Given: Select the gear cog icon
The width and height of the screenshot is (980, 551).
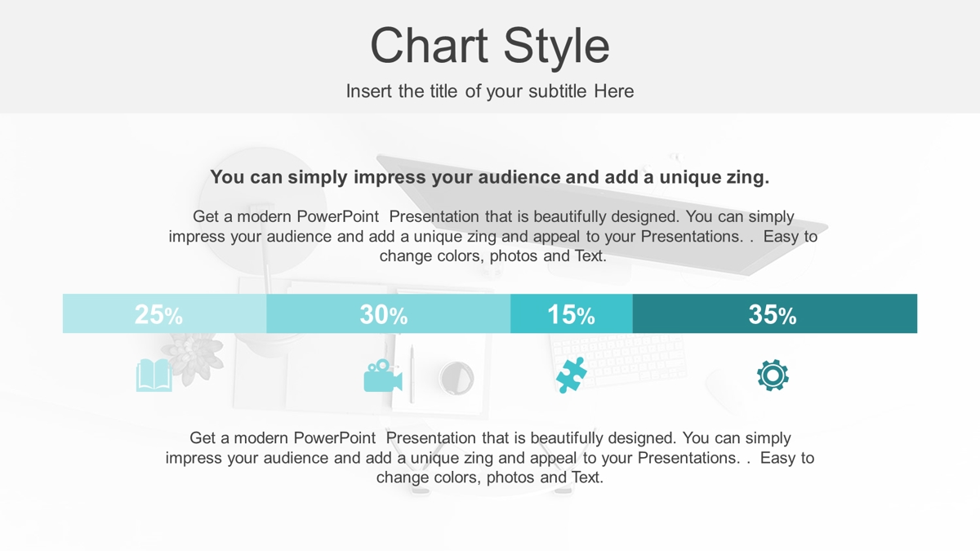Looking at the screenshot, I should click(773, 375).
